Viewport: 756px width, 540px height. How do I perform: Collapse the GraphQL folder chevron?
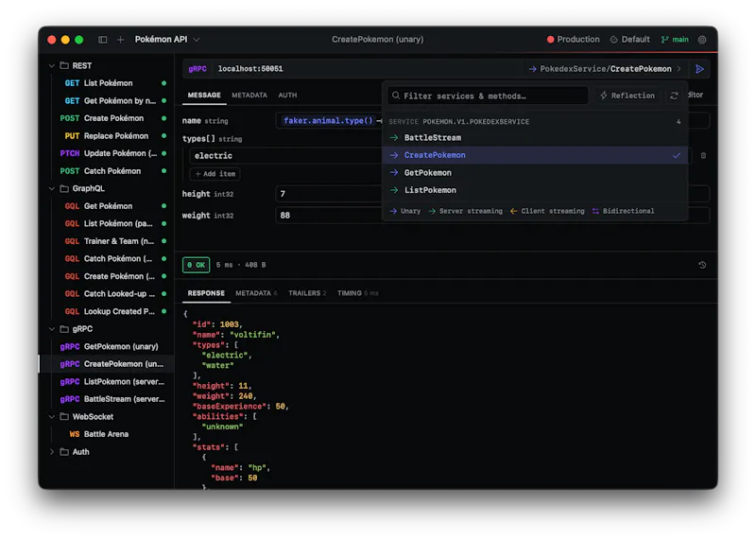tap(52, 189)
